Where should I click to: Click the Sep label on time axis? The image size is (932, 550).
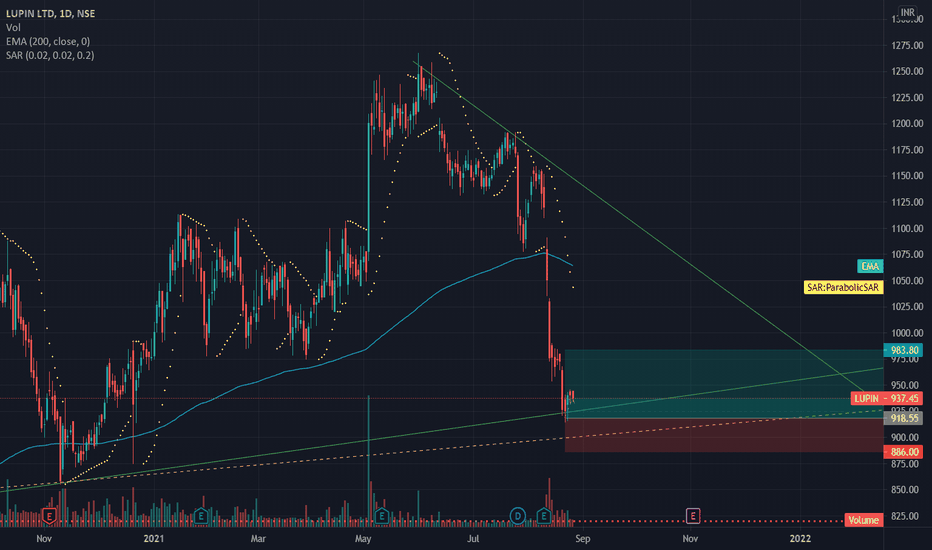coord(582,539)
